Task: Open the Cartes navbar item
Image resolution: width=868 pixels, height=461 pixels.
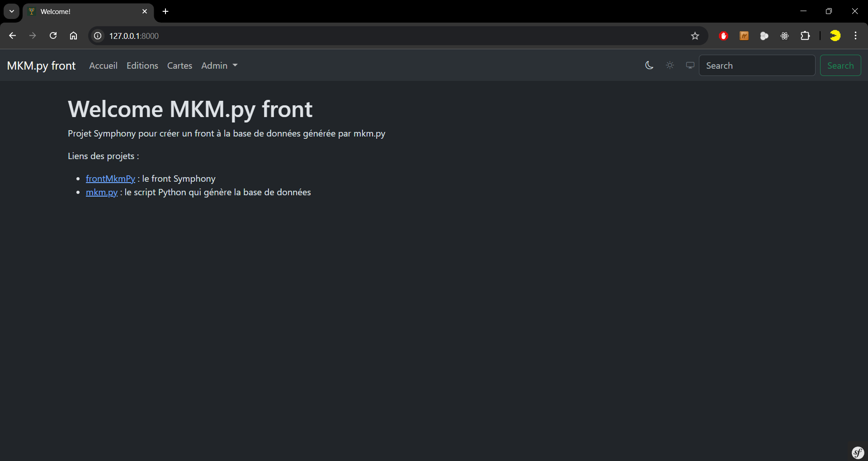Action: click(179, 66)
